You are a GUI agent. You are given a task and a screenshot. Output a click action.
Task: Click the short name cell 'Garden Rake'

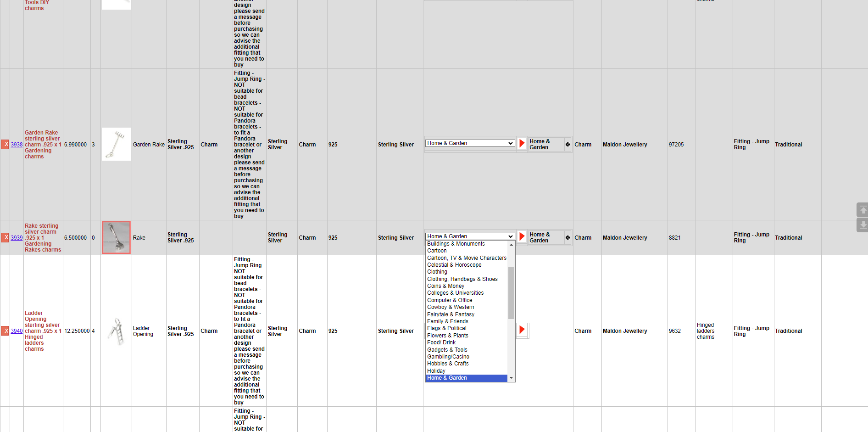point(149,145)
